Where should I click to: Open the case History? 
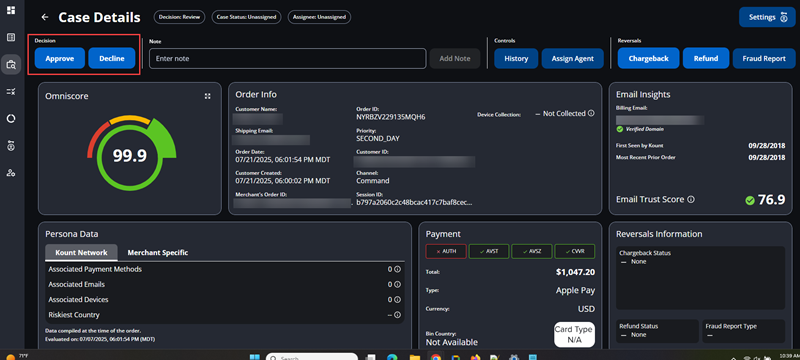pos(516,59)
